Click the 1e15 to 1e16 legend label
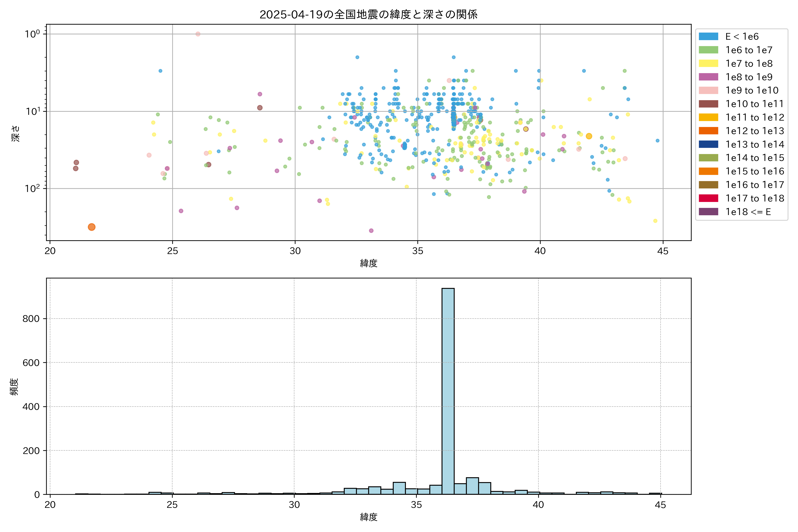Screen dimensions: 798x532 pos(755,171)
